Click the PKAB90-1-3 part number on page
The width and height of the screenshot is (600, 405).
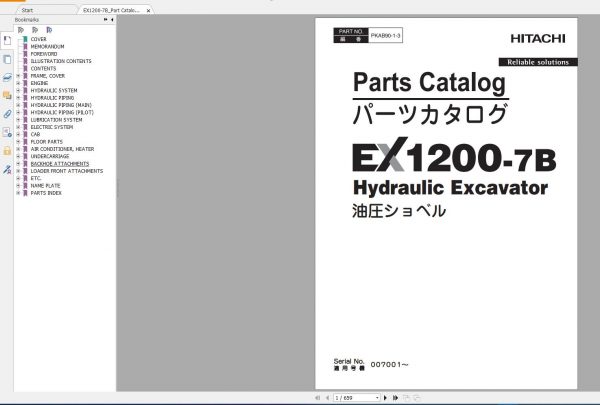pos(385,36)
